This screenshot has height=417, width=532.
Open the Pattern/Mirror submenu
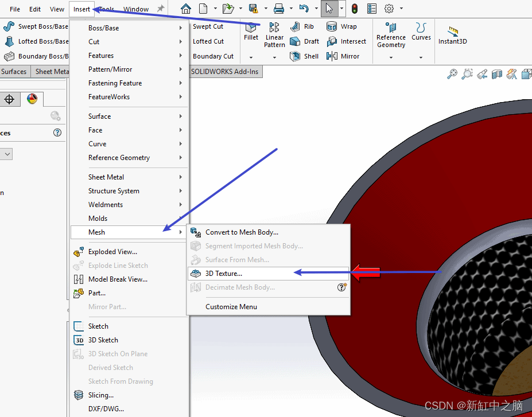129,69
